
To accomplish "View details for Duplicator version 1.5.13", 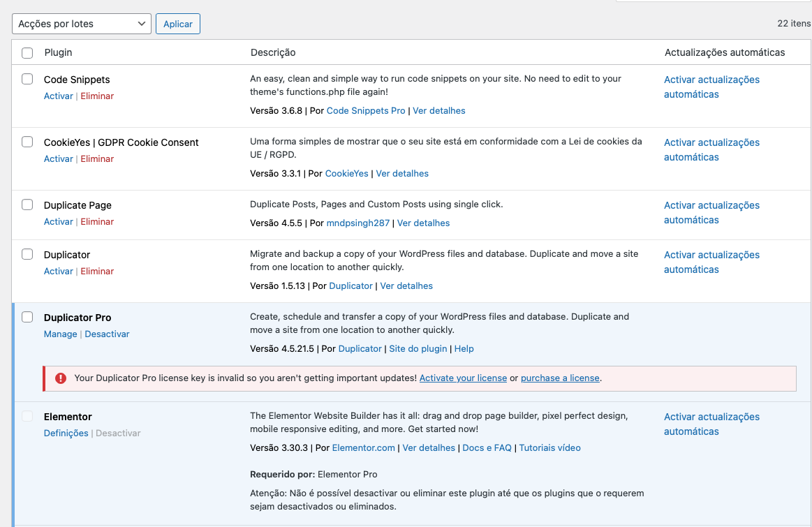I will click(406, 285).
